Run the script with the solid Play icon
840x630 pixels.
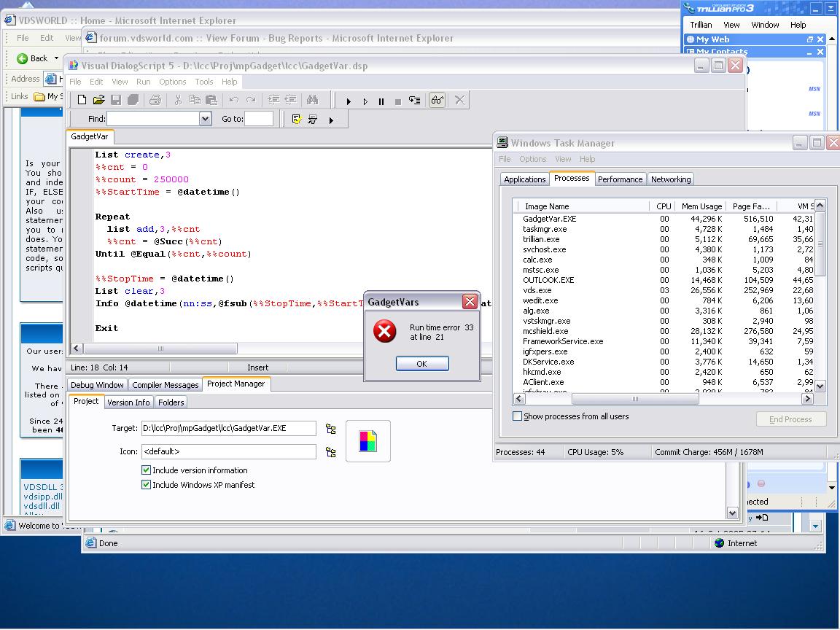349,101
